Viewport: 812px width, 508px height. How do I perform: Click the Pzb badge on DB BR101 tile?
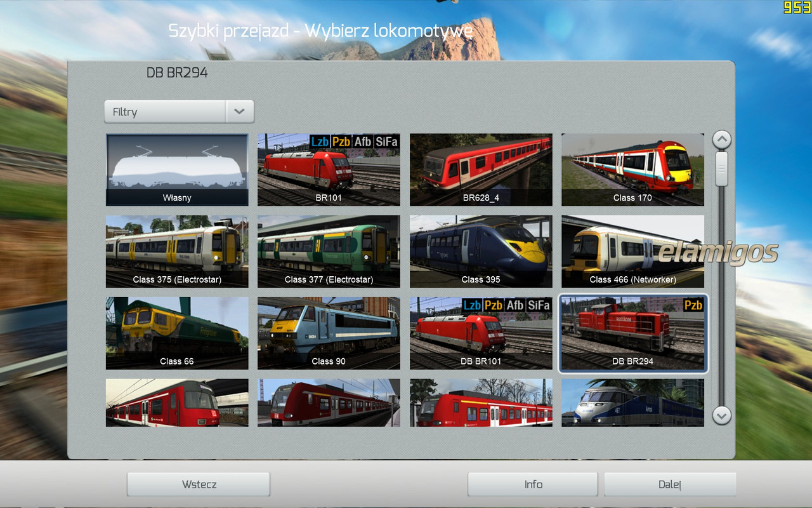(494, 305)
